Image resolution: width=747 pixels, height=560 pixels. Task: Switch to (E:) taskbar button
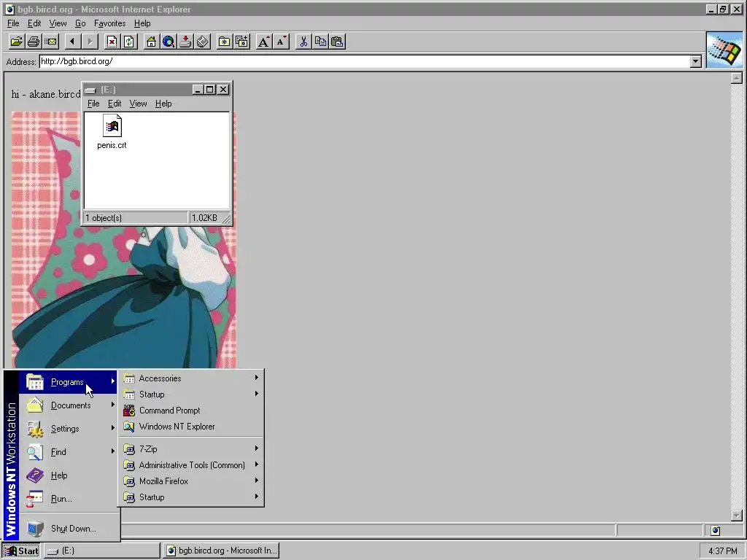click(102, 551)
